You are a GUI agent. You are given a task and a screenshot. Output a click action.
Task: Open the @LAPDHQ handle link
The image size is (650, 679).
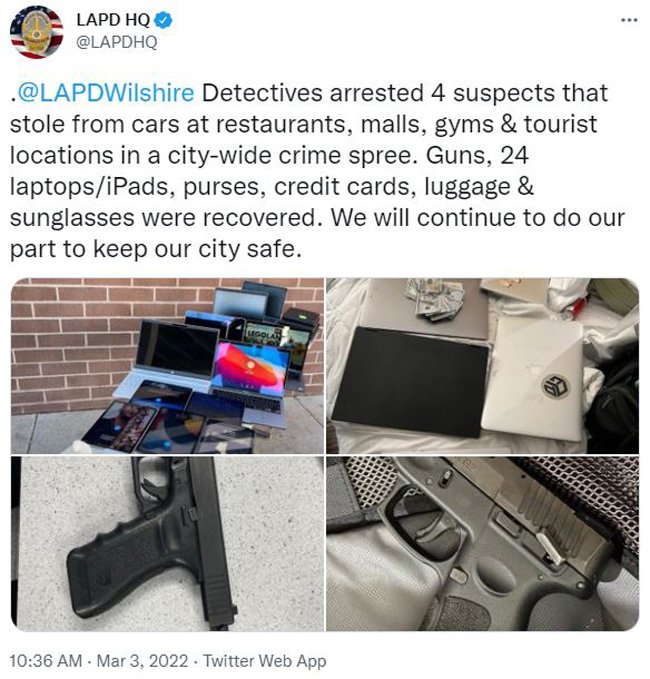pyautogui.click(x=117, y=42)
